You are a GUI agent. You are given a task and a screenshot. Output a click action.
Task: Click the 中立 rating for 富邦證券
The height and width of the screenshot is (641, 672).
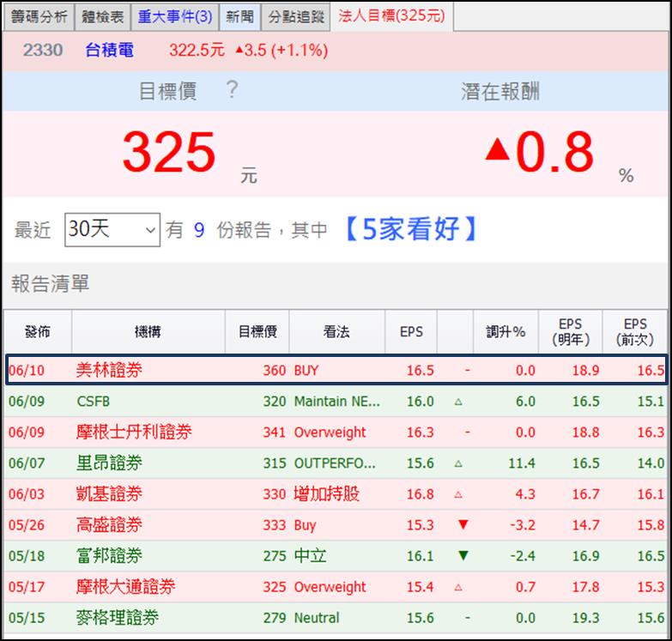pyautogui.click(x=311, y=556)
